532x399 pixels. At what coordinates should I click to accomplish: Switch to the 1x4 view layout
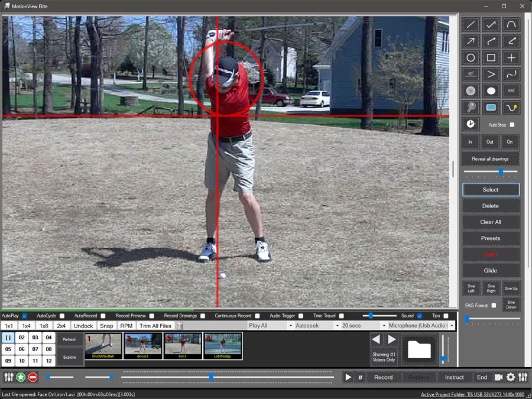pos(26,326)
